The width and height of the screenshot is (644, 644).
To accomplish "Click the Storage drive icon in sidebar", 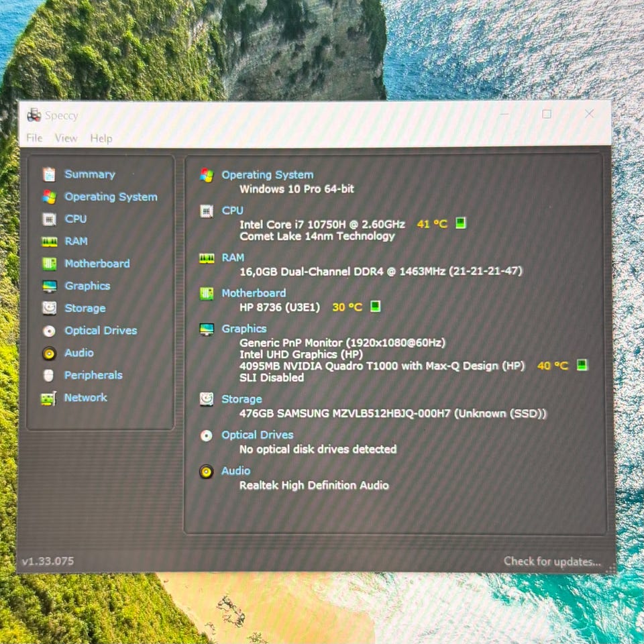I will coord(49,308).
